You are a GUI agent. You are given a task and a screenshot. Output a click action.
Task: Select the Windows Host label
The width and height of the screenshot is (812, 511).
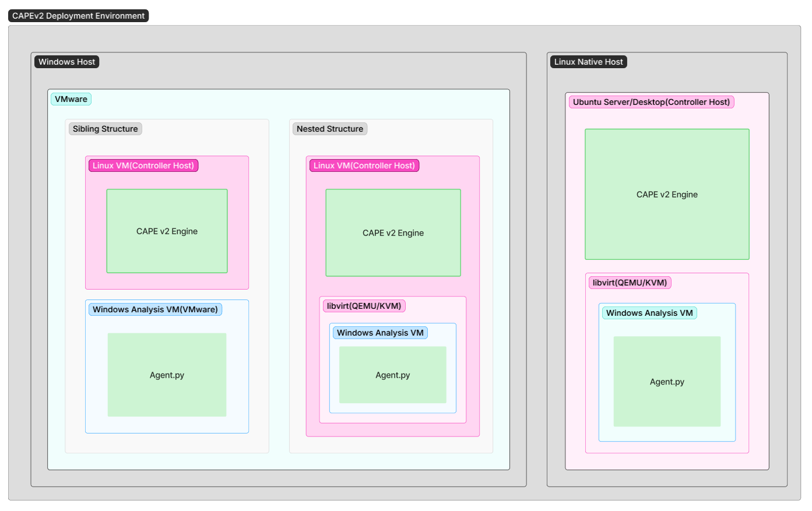point(66,62)
